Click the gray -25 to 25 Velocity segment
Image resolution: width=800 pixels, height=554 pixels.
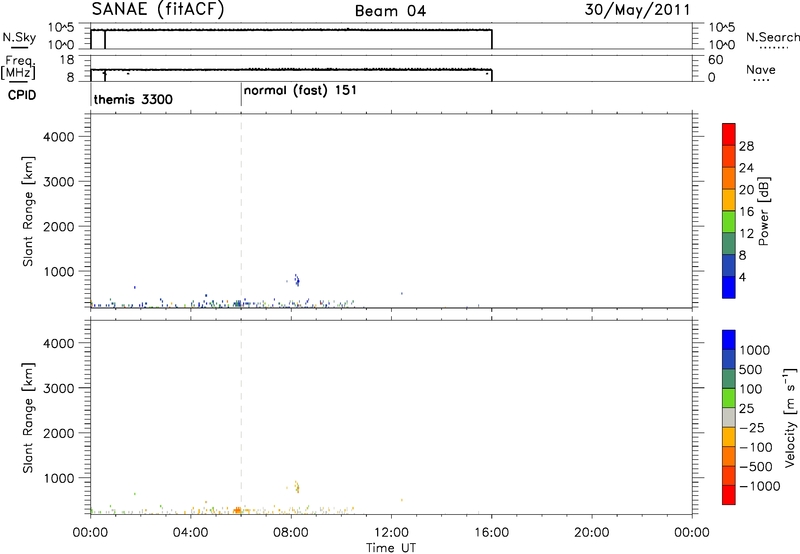coord(729,417)
